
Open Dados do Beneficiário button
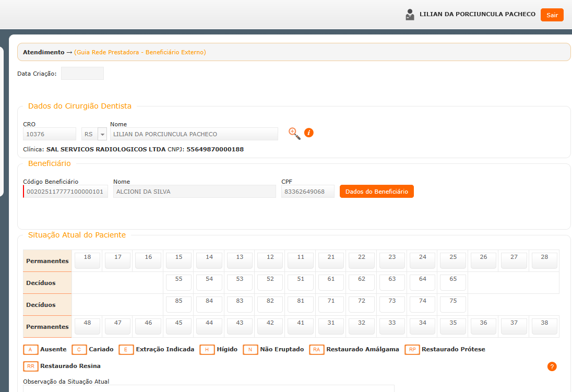click(376, 192)
